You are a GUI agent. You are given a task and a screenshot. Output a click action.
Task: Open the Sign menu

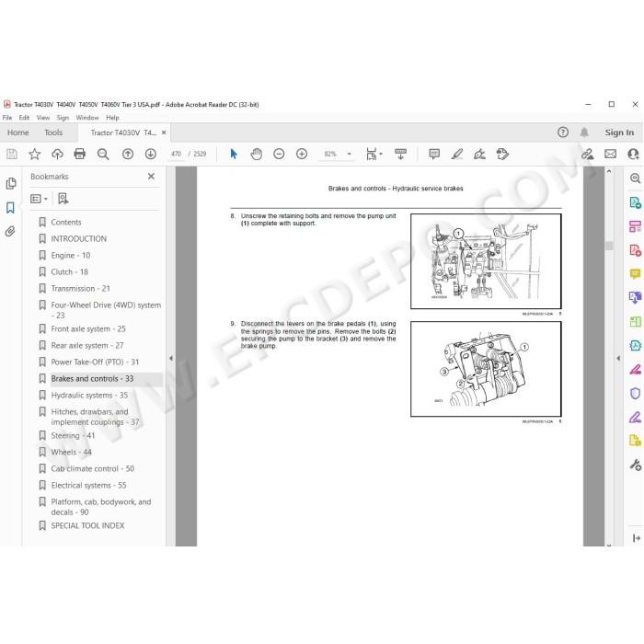[63, 118]
